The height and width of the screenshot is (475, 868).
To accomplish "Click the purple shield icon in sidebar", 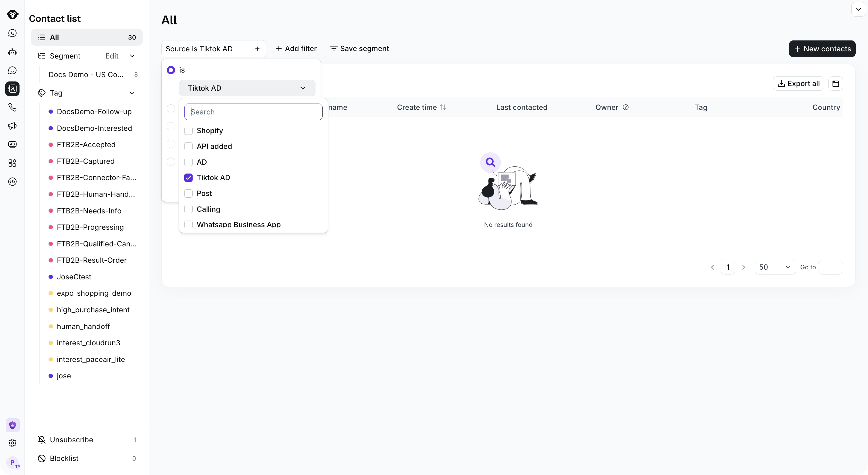I will click(12, 425).
